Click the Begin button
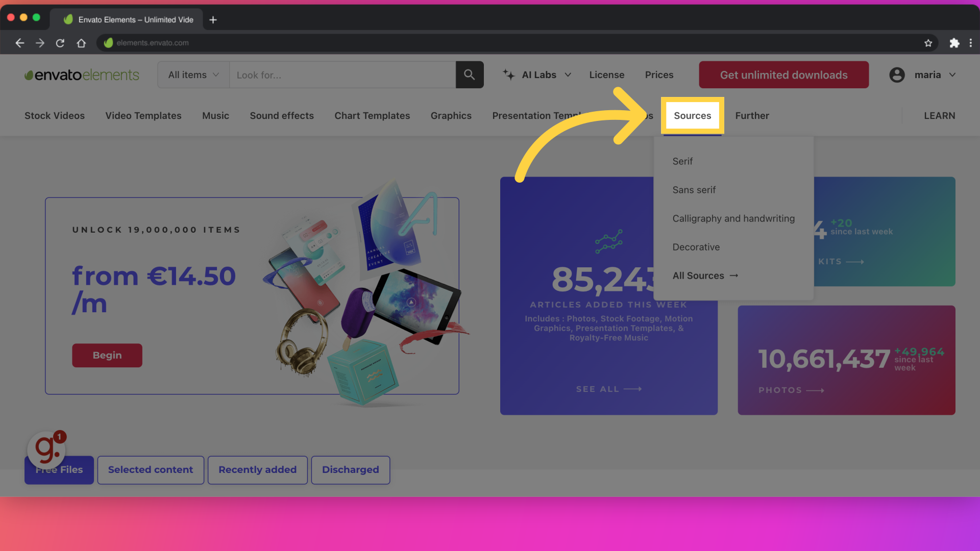The height and width of the screenshot is (551, 980). (x=107, y=355)
